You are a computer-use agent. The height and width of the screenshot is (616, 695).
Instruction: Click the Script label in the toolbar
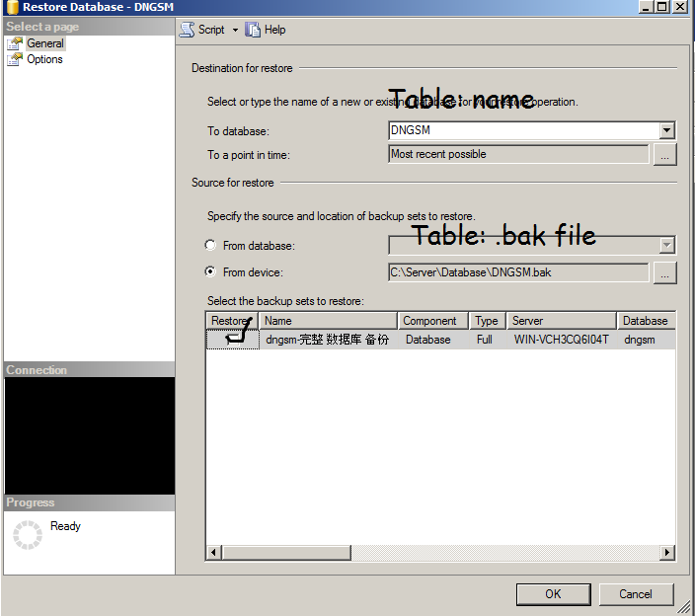point(211,30)
